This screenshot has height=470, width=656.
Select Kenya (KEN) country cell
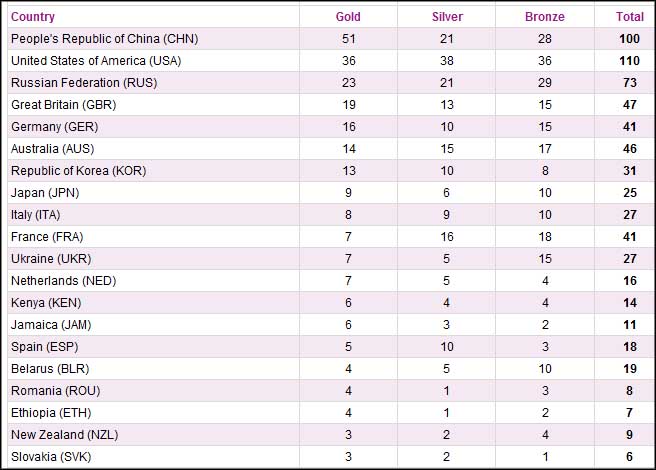click(x=49, y=303)
